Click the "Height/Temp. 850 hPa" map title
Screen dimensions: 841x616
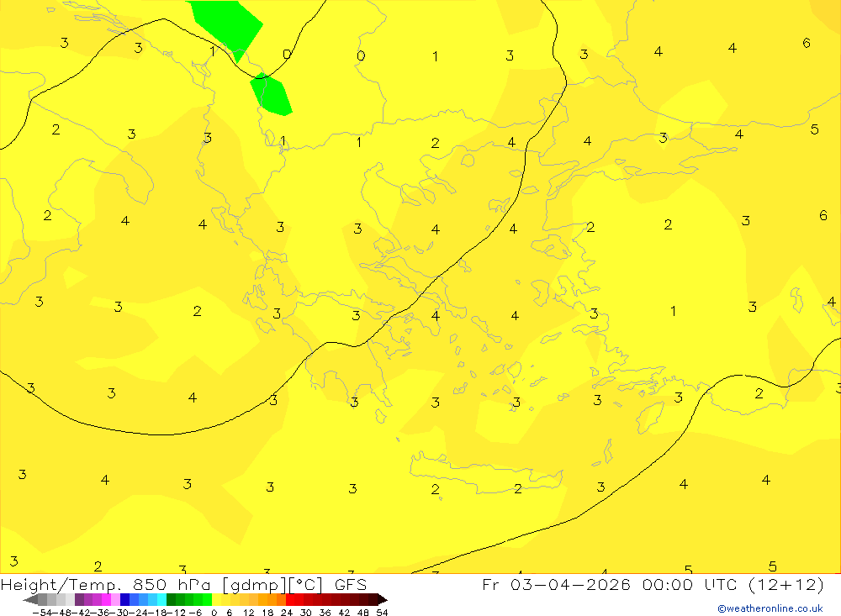tap(105, 585)
